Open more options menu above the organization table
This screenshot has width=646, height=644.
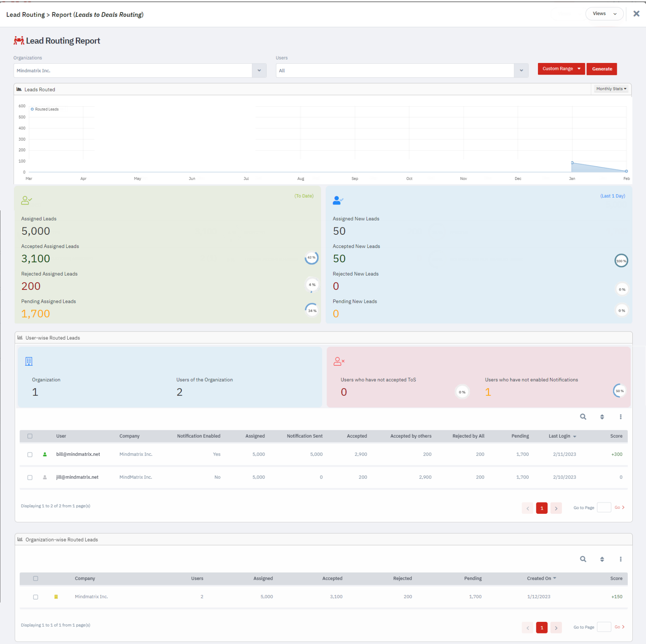coord(621,559)
